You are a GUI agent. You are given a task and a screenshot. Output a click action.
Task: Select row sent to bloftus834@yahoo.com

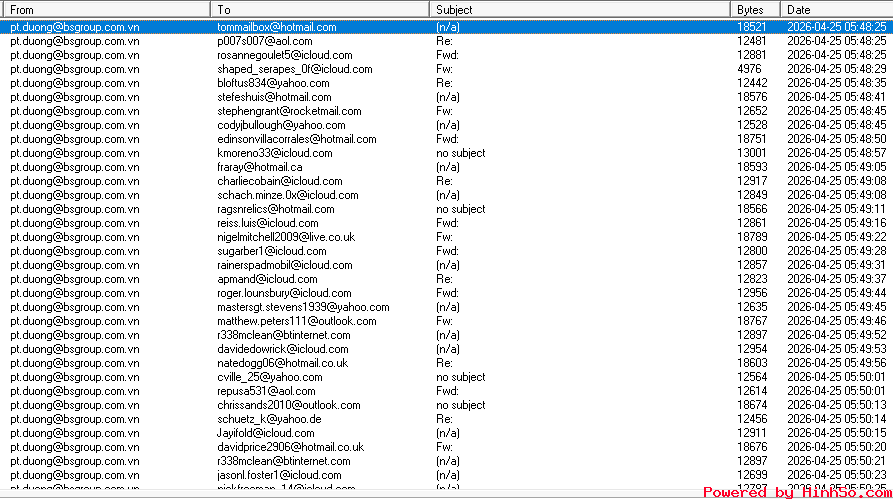click(x=446, y=83)
